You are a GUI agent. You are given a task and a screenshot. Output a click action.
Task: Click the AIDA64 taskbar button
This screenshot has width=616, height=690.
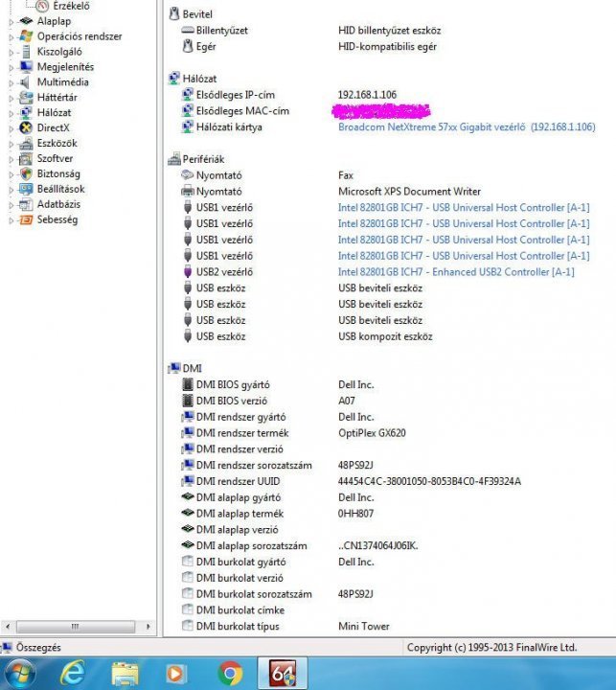pyautogui.click(x=283, y=674)
